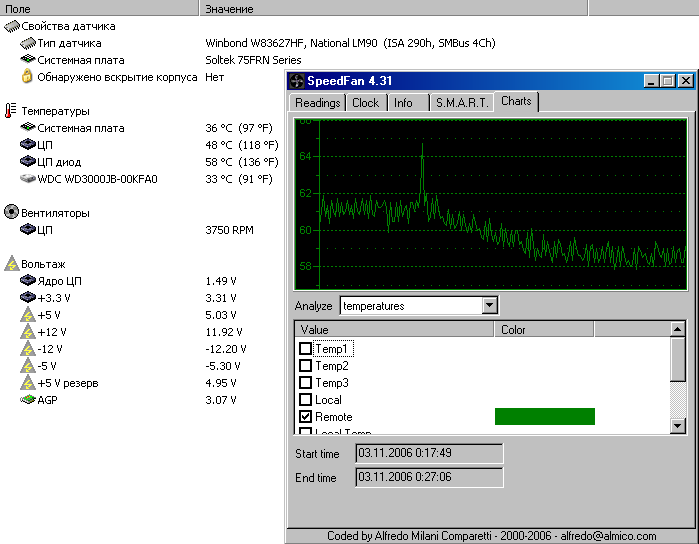The width and height of the screenshot is (699, 544).
Task: Click the list scrollbar down arrow
Action: [677, 426]
